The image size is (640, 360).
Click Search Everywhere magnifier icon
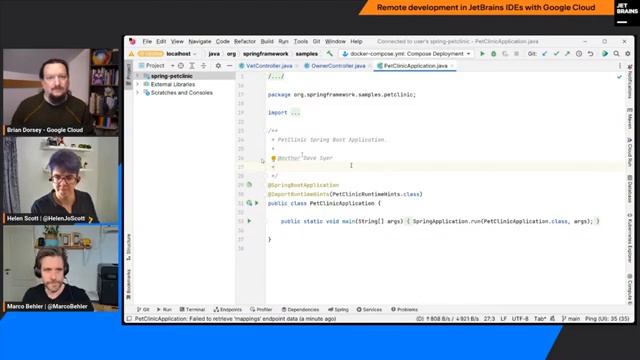coord(616,54)
